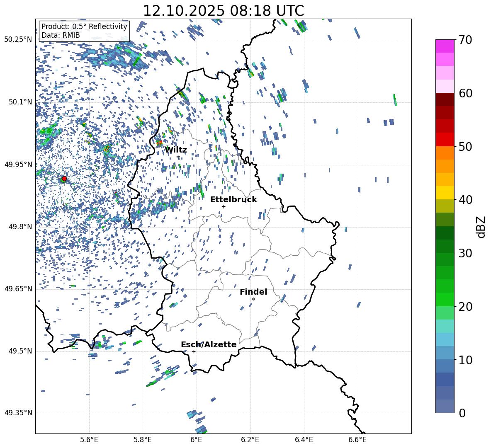This screenshot has height=448, width=491.
Task: Click the 50 value on the colorbar
Action: [465, 147]
